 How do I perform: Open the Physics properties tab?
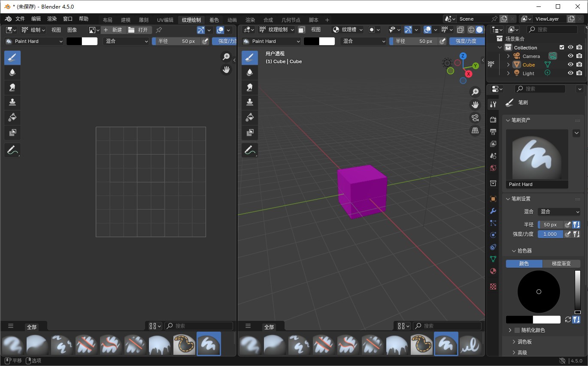coord(493,235)
